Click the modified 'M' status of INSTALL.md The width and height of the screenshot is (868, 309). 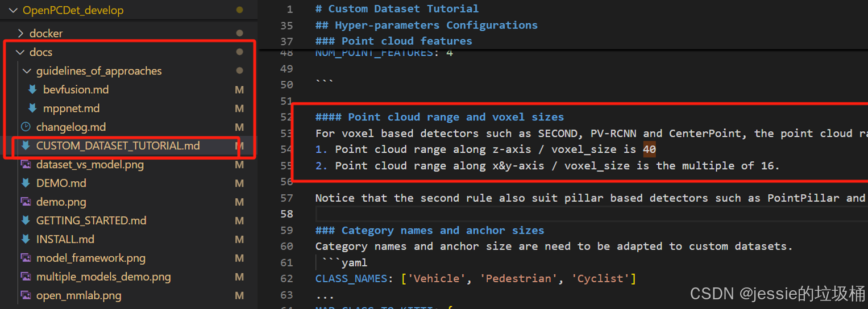(x=239, y=239)
